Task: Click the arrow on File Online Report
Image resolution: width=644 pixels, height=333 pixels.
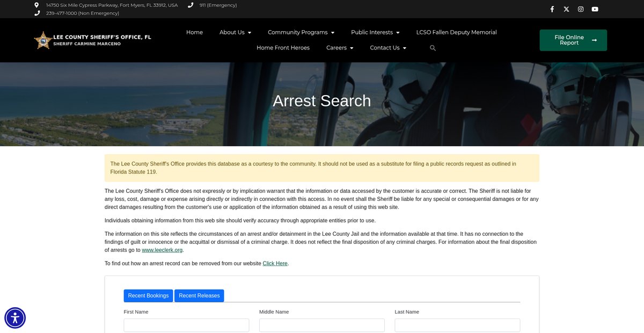Action: 594,40
